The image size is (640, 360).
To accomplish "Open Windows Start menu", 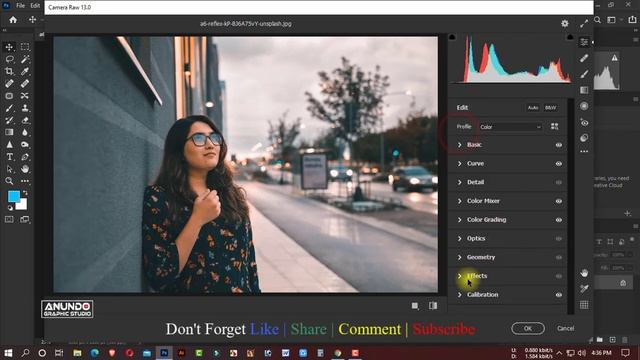I will point(8,353).
